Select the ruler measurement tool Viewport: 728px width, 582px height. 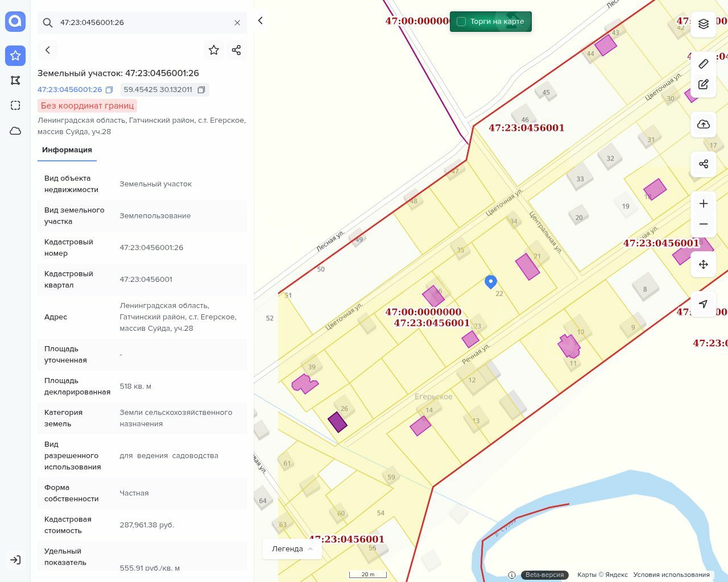[x=704, y=64]
